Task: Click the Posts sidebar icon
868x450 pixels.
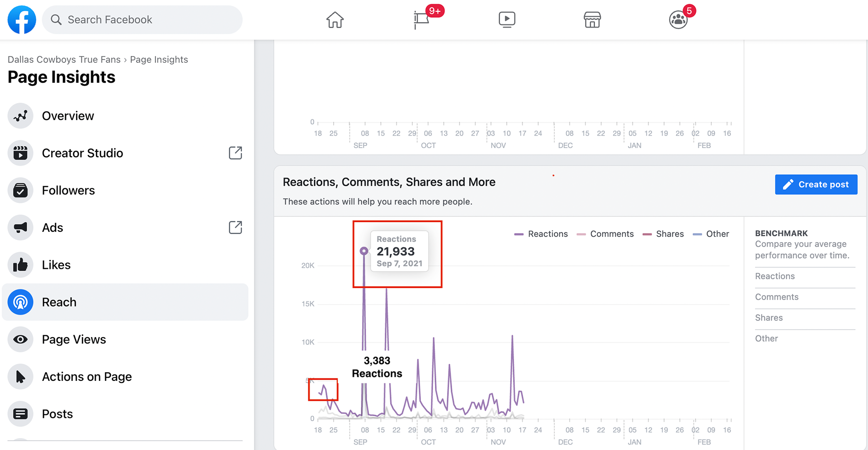Action: tap(20, 414)
